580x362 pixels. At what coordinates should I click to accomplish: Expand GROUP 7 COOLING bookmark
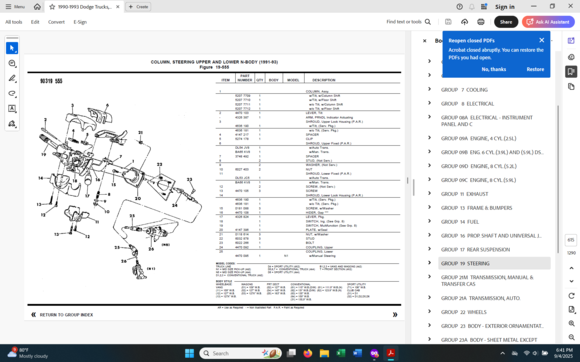[x=429, y=89]
